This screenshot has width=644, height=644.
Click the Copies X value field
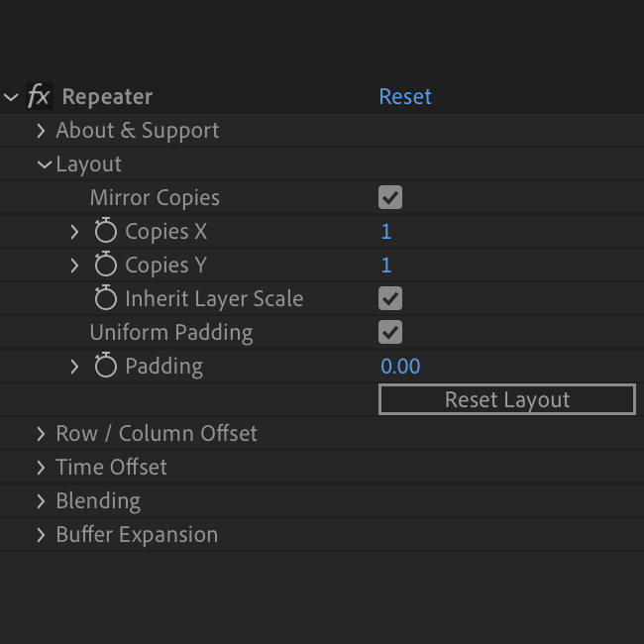[x=386, y=232]
